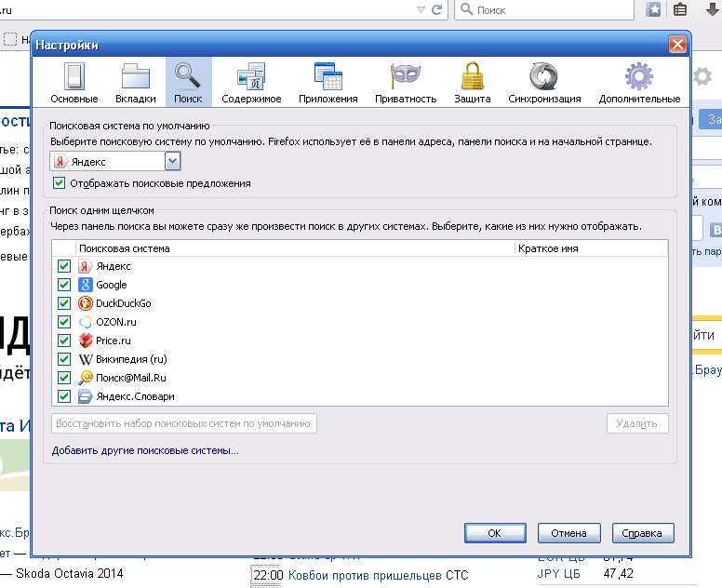This screenshot has width=722, height=588.
Task: Click the Яндекс icon in the engine list
Action: pos(86,266)
